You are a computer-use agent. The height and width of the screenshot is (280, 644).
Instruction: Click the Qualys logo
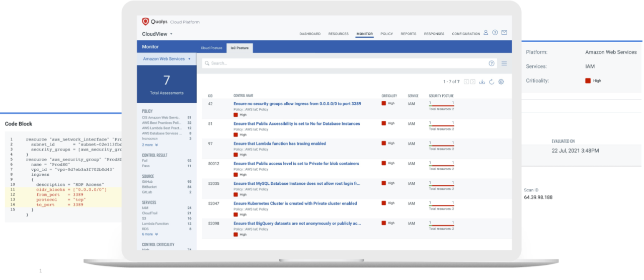(x=145, y=22)
